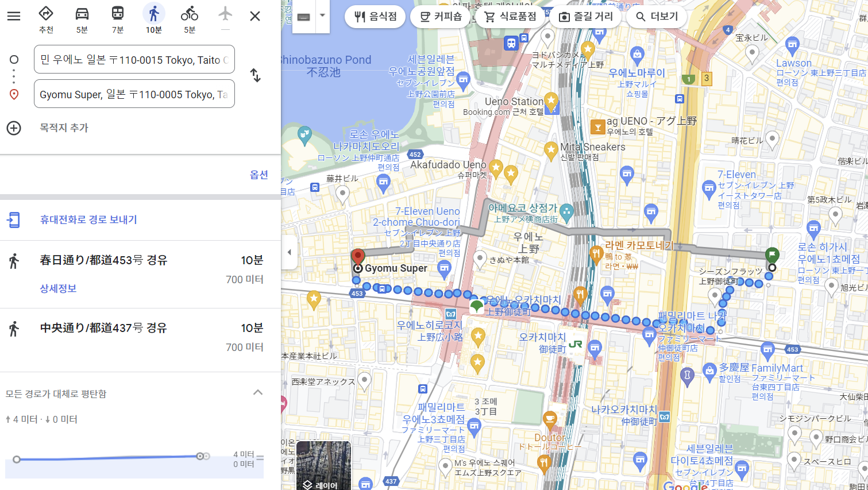The height and width of the screenshot is (490, 868).
Task: Select route via 春日通り/都道453号
Action: pyautogui.click(x=140, y=274)
